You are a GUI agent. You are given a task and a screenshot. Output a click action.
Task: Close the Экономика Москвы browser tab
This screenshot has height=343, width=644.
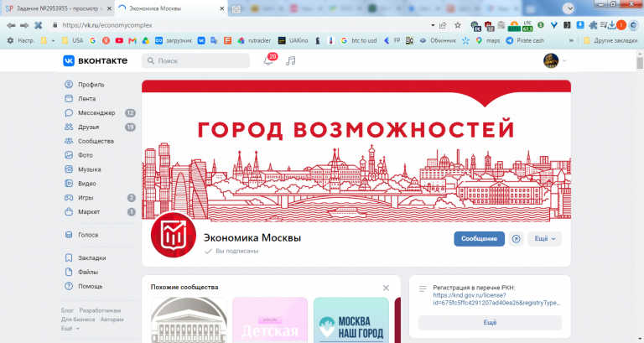click(x=221, y=8)
